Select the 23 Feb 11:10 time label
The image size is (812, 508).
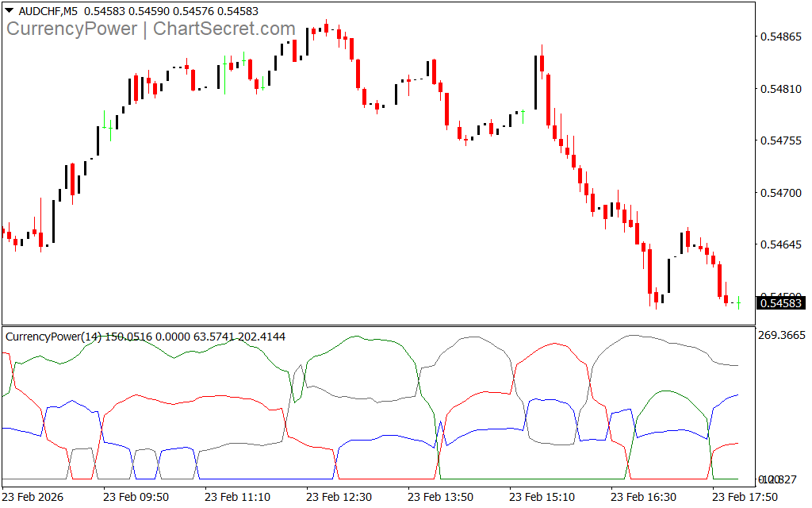coord(237,496)
